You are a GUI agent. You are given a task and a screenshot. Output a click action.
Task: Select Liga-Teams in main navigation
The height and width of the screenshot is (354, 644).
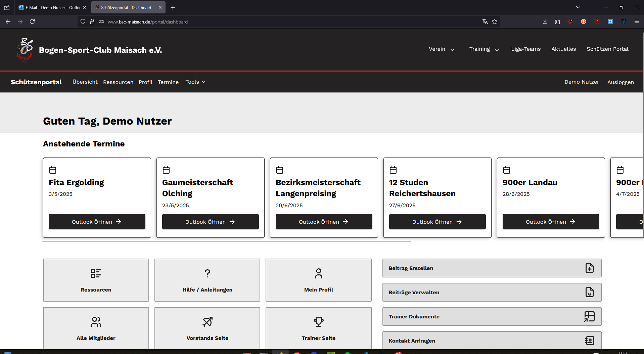tap(526, 49)
